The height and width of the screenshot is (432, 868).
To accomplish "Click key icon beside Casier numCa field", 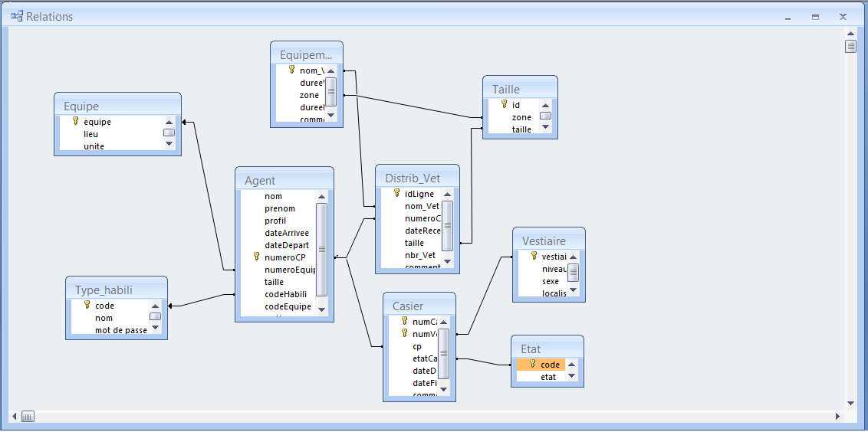I will (x=405, y=321).
